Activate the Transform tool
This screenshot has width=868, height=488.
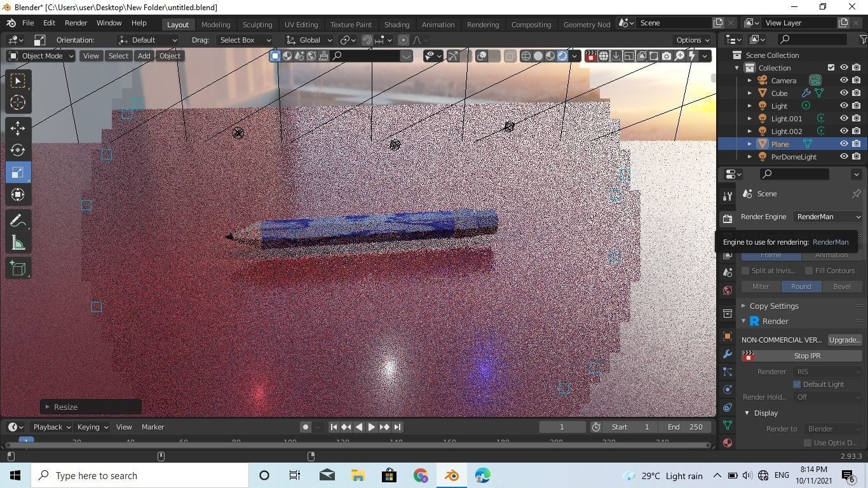point(18,194)
